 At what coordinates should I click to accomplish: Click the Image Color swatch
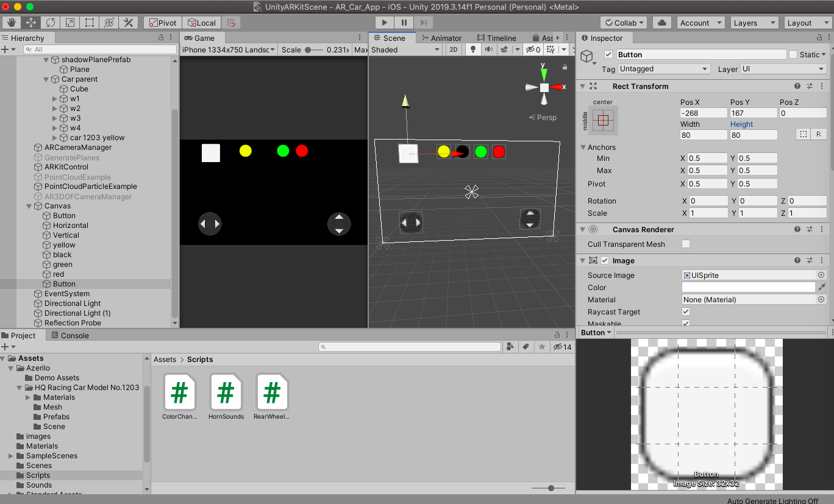click(x=748, y=287)
